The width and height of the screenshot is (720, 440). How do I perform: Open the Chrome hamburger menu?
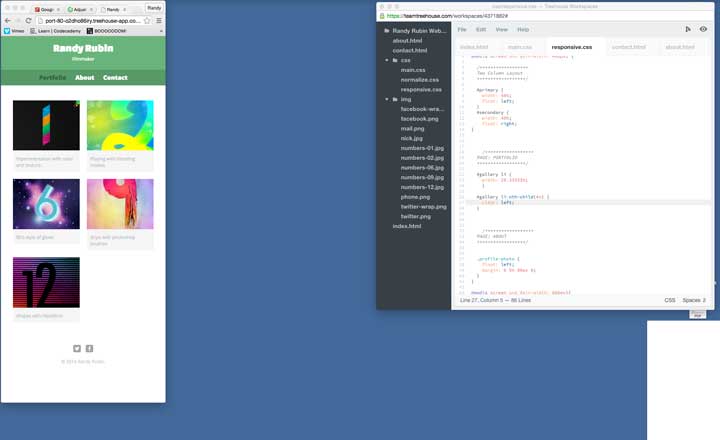pyautogui.click(x=158, y=20)
